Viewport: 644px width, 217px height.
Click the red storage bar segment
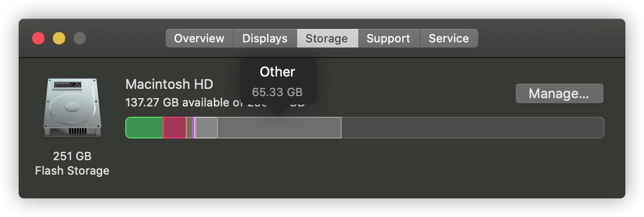[x=174, y=128]
